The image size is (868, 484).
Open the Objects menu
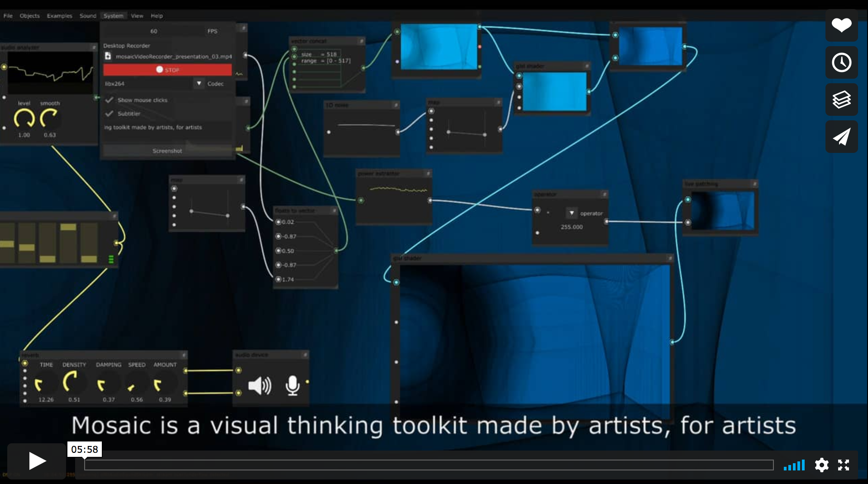coord(30,16)
